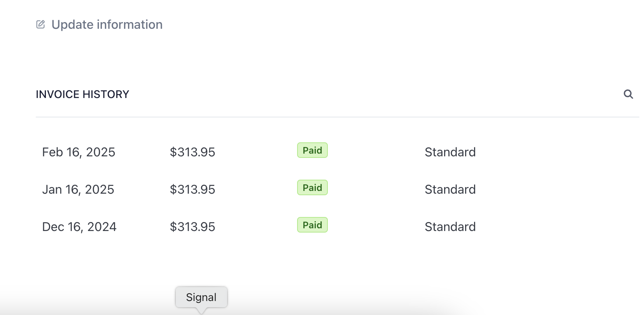Viewport: 644px width, 315px height.
Task: Open the Jan 16, 2025 invoice date
Action: (x=78, y=189)
